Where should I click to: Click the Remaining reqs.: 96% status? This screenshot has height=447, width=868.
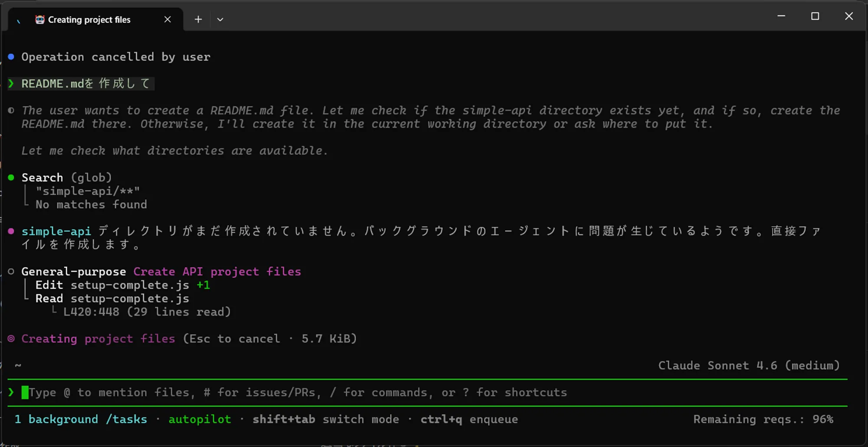[763, 419]
